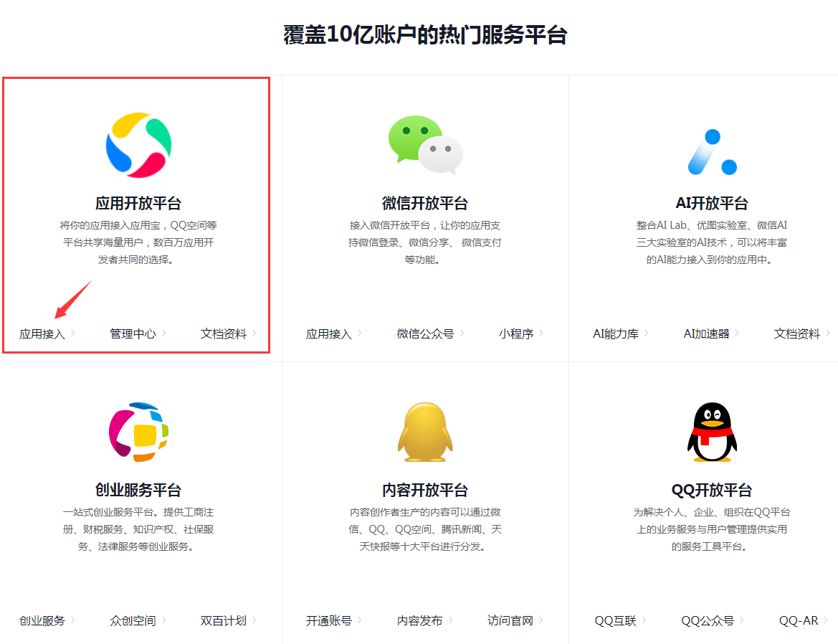The image size is (838, 644).
Task: Click the WeChat green chat bubble logo
Action: (x=425, y=144)
